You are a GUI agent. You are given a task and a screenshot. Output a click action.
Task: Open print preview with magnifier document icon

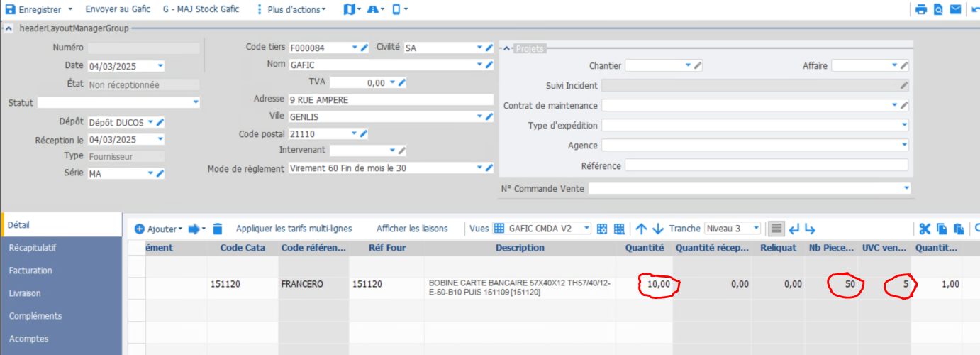click(x=938, y=9)
